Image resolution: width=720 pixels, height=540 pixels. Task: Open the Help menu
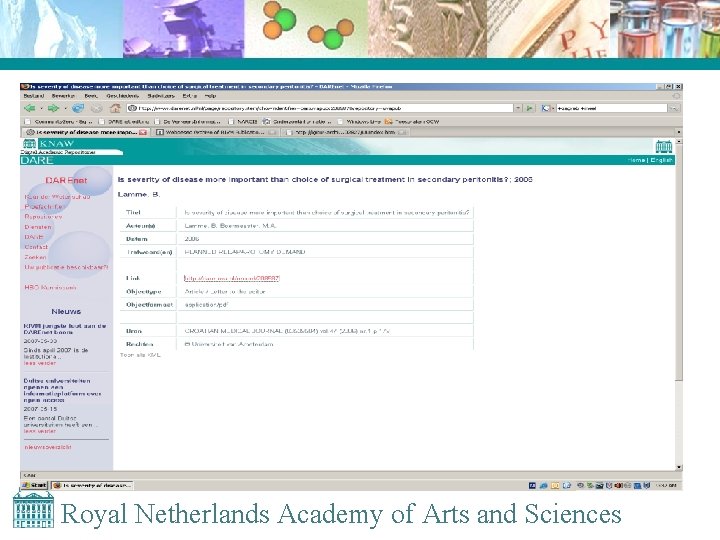tap(210, 96)
